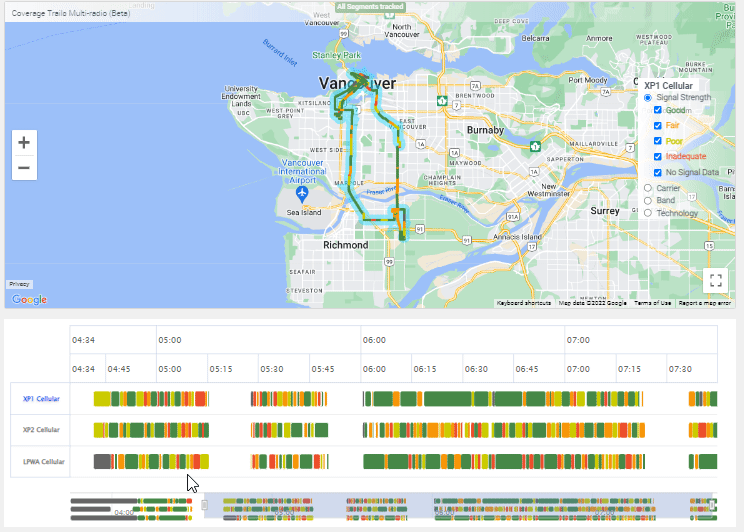Click the 06:00 hour marker on timeline

[374, 340]
